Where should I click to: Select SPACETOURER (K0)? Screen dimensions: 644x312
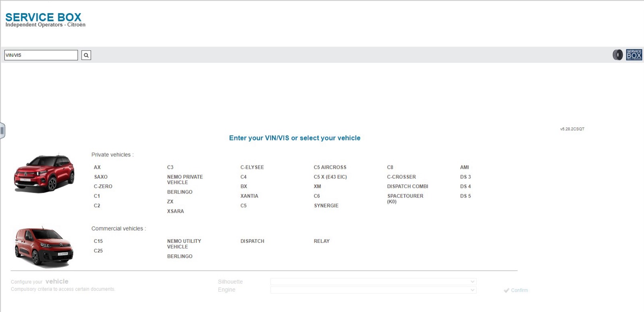click(405, 199)
